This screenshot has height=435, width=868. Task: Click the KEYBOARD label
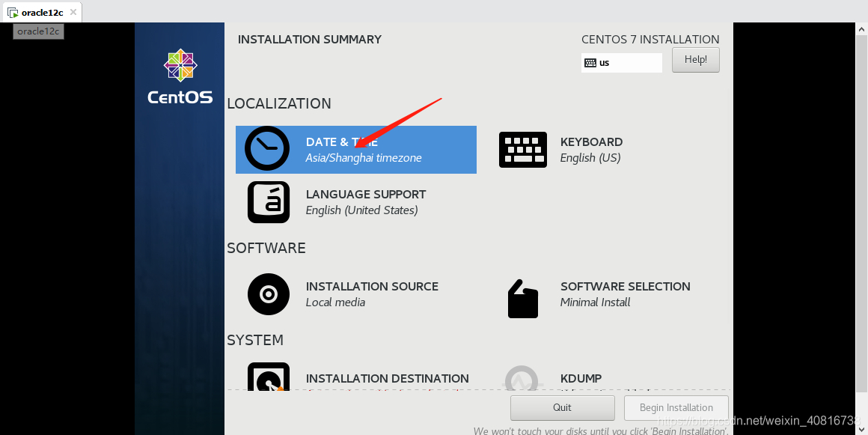(591, 142)
